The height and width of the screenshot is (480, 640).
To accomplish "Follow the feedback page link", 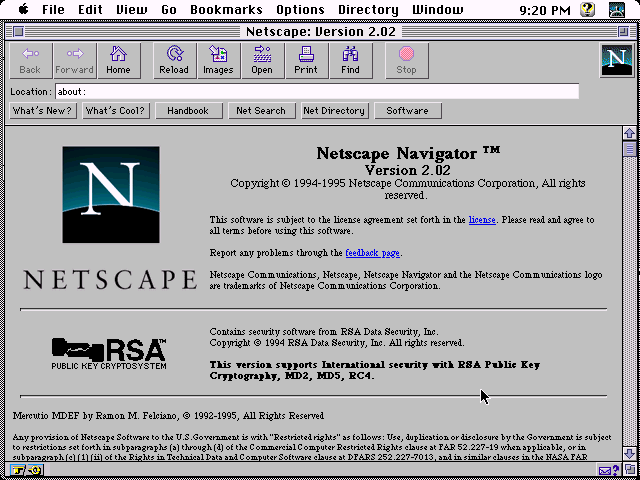I will (372, 253).
